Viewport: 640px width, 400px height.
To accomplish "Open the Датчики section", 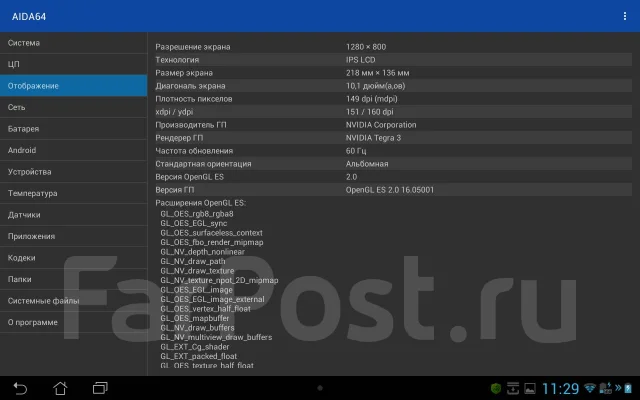I will (x=73, y=215).
